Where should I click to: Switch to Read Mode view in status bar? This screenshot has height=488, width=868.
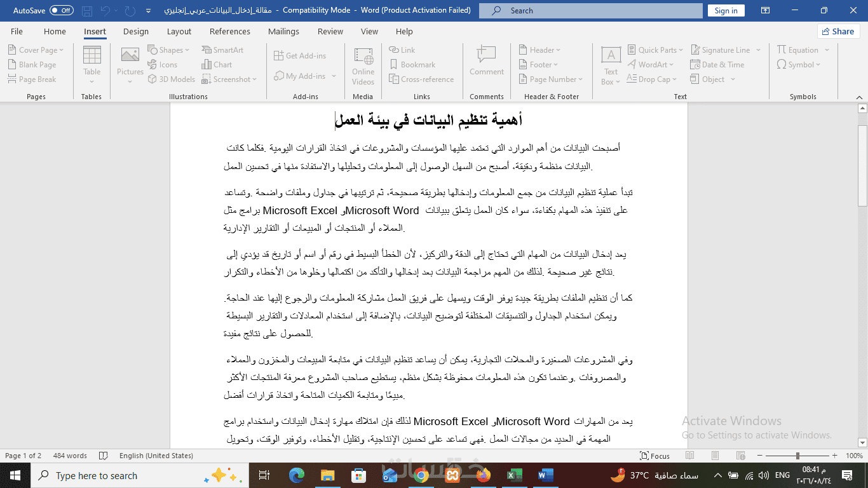point(691,456)
